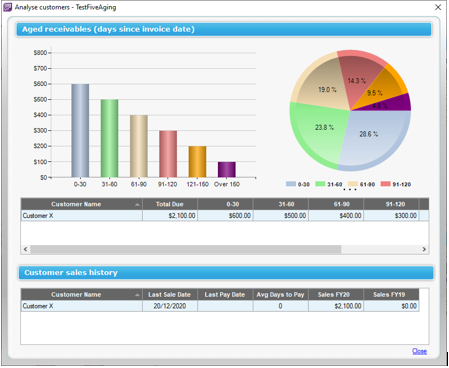Click the Aged receivables section header
Viewport: 449px width, 368px height.
[224, 29]
